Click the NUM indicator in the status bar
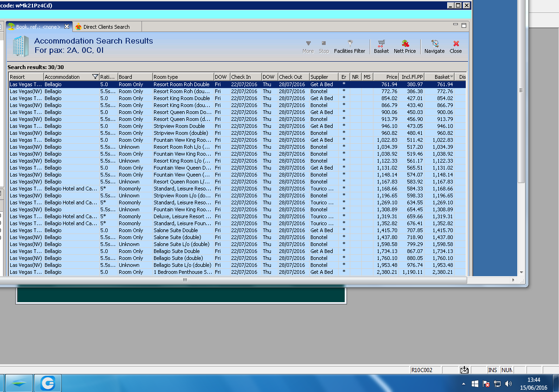This screenshot has width=559, height=392. click(x=507, y=370)
